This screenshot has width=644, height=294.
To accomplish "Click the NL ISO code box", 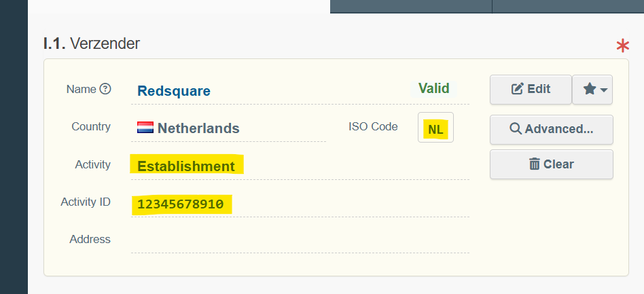I will coord(435,128).
